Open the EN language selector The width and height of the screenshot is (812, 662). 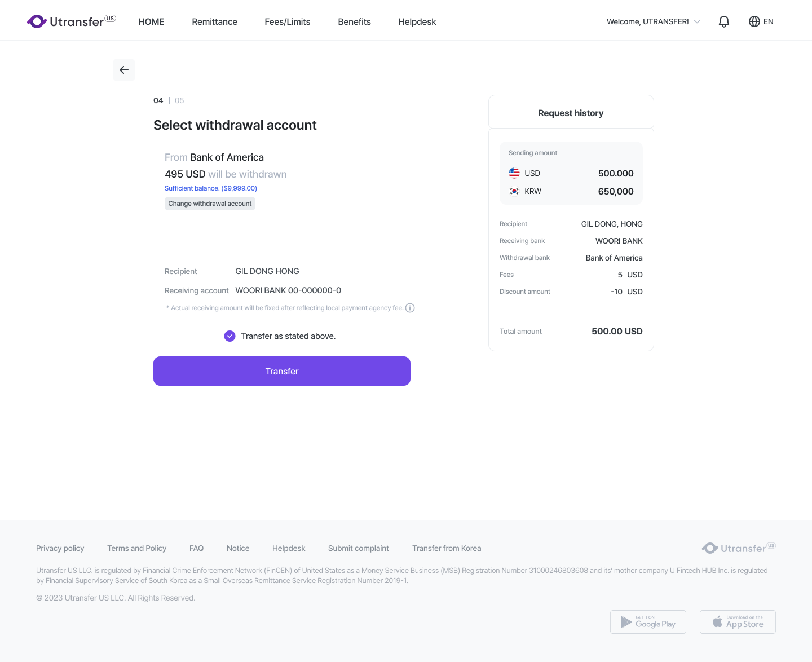(x=761, y=21)
